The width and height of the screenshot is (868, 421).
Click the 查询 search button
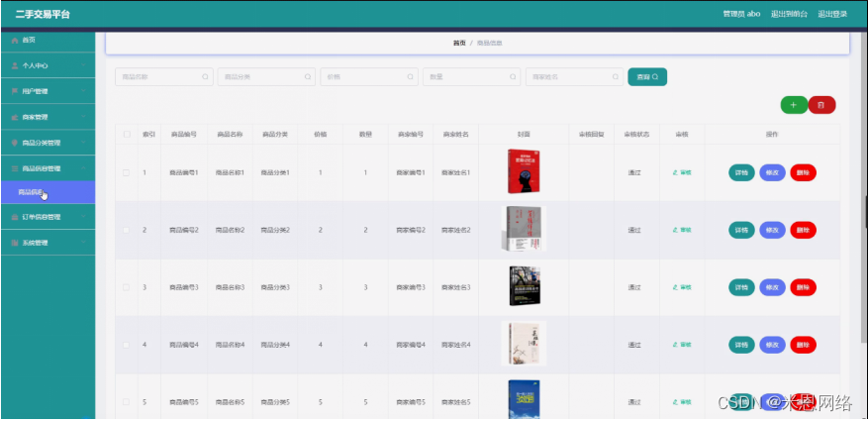coord(647,77)
